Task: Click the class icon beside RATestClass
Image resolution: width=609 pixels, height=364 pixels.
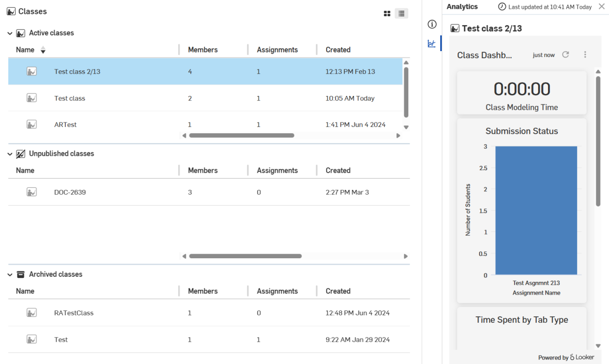Action: tap(31, 313)
